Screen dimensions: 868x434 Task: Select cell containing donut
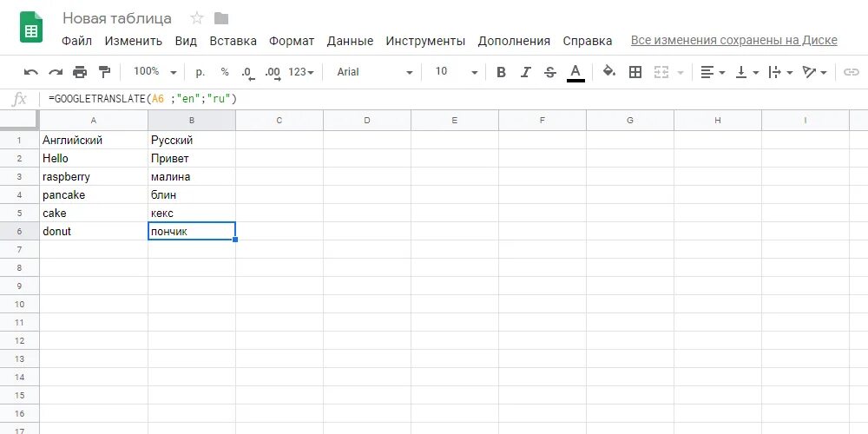tap(94, 232)
